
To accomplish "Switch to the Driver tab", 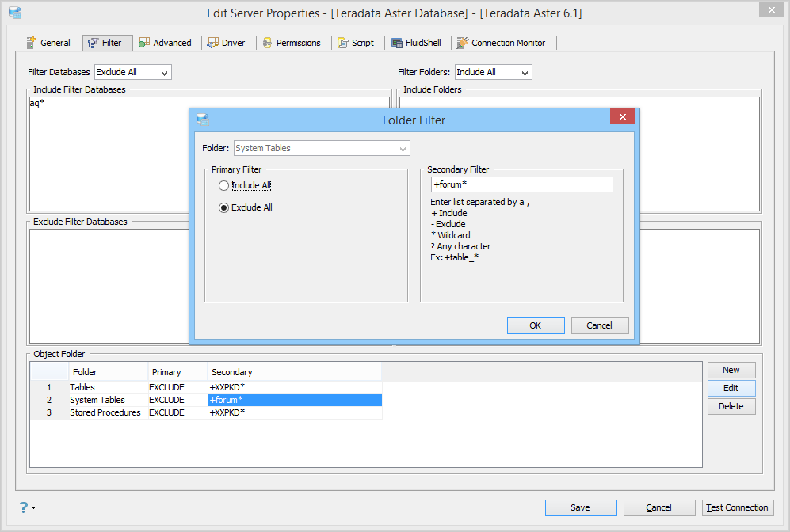I will (x=227, y=43).
